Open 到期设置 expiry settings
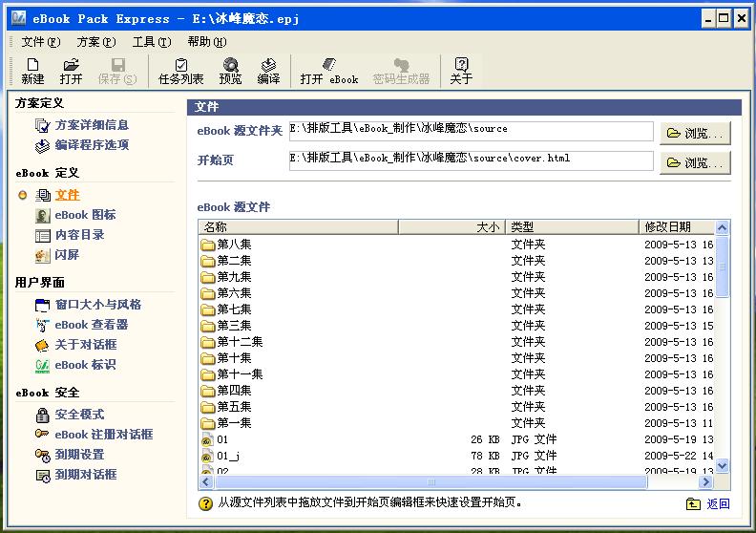 (x=70, y=455)
